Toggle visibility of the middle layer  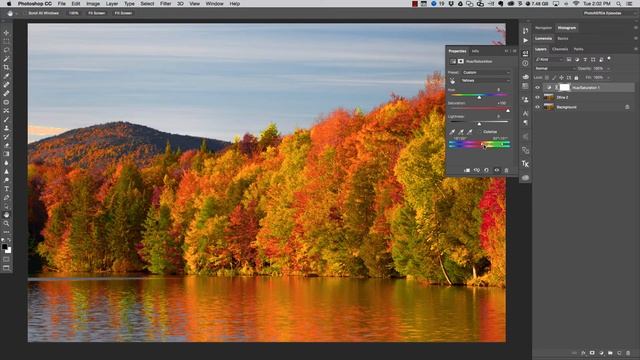[538, 97]
